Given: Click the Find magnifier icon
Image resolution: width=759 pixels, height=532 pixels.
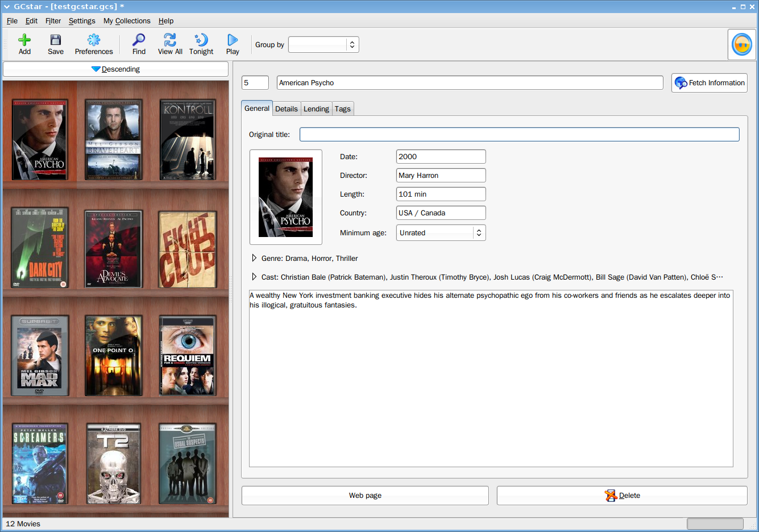Looking at the screenshot, I should coord(139,40).
